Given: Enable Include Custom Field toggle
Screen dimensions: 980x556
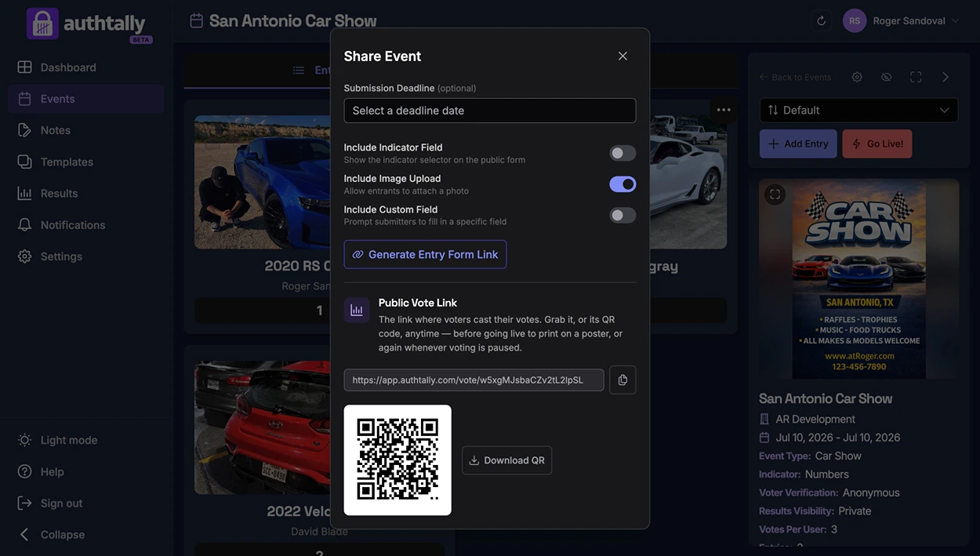Looking at the screenshot, I should click(623, 215).
